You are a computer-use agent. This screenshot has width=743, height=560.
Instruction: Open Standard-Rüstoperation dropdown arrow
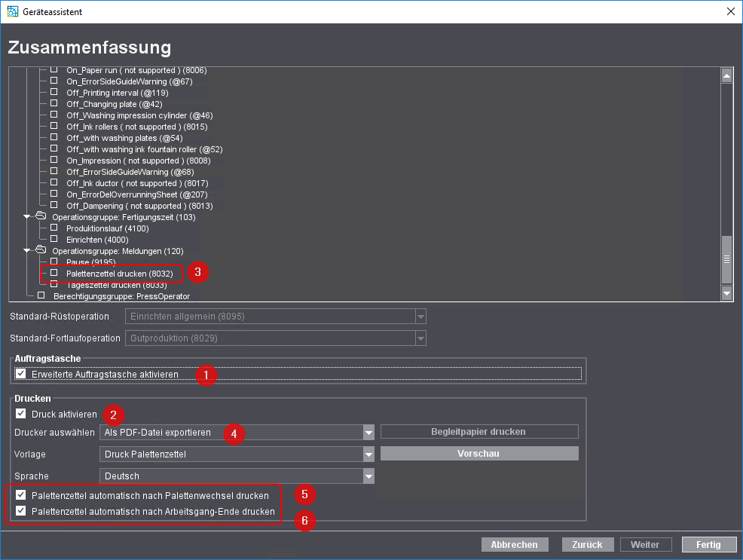(x=420, y=317)
